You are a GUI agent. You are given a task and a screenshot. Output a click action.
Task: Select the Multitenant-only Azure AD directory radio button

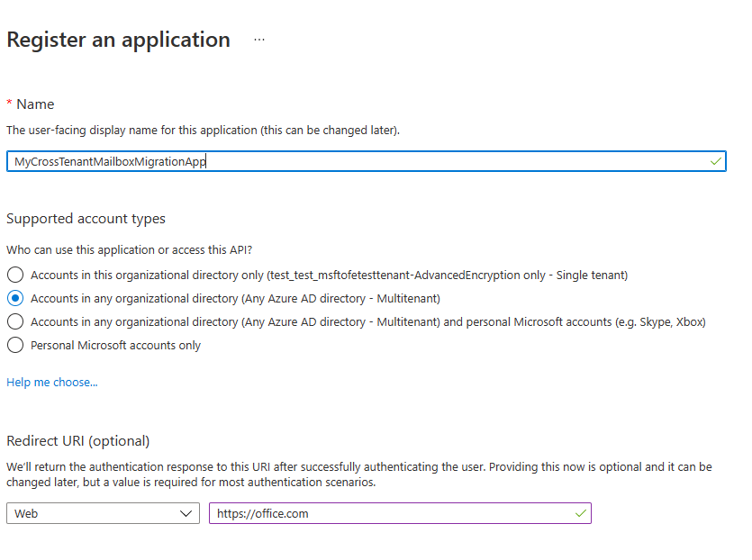14,298
